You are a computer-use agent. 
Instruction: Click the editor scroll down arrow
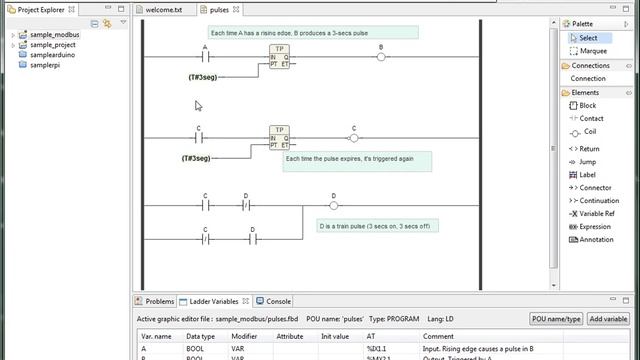(x=553, y=285)
